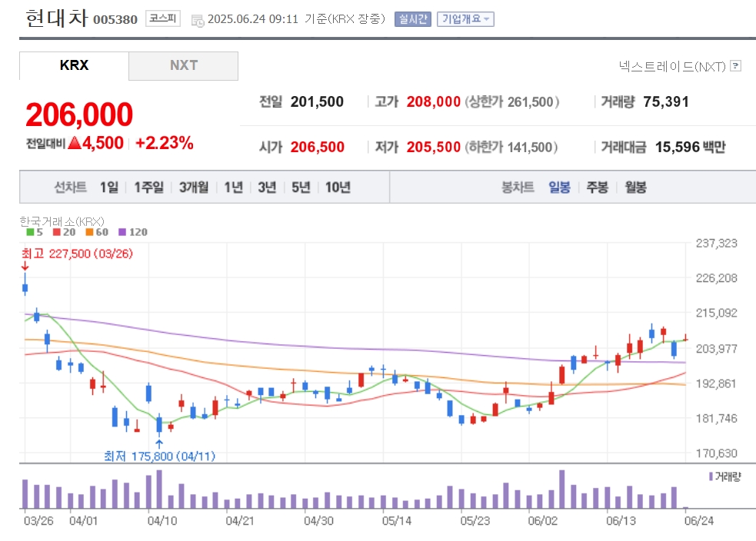
Task: Open the 기업개요 dropdown
Action: tap(465, 19)
